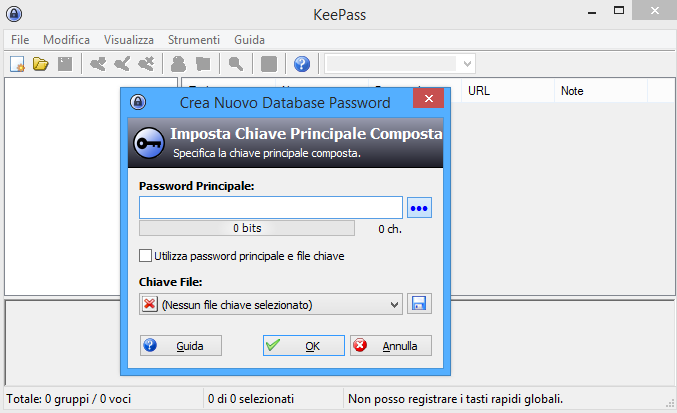Click the save key file floppy icon
Viewport: 677px width, 413px height.
click(419, 304)
